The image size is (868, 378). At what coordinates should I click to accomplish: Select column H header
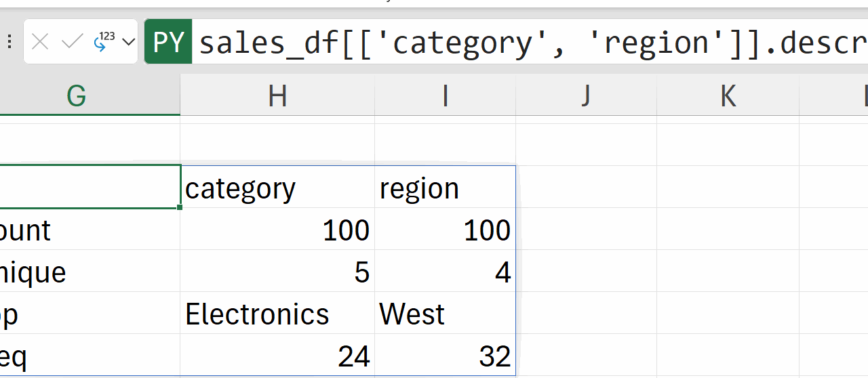277,96
